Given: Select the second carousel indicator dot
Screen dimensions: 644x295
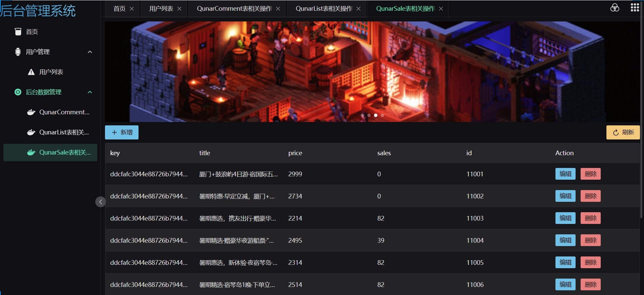Looking at the screenshot, I should point(369,115).
